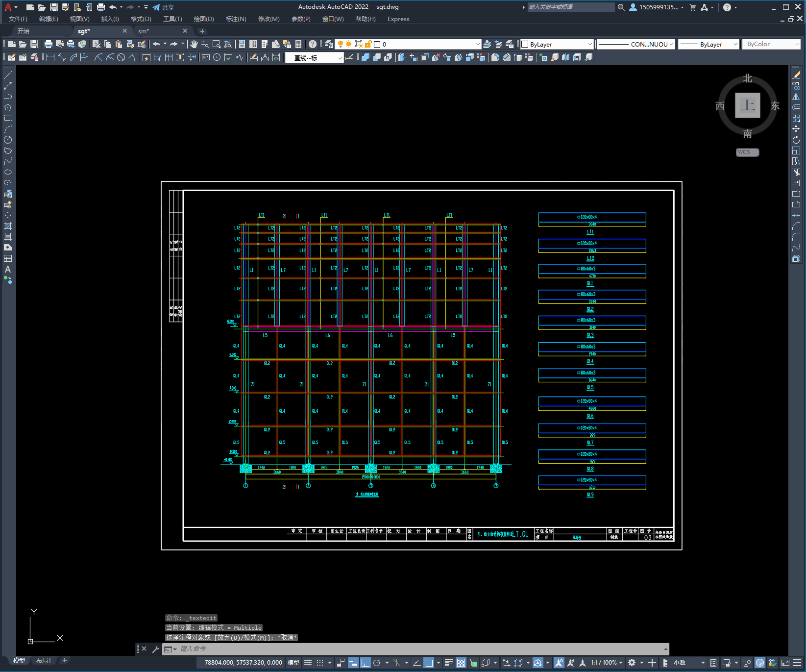Select the Rotate tool in modify toolbar
This screenshot has width=806, height=672.
(796, 140)
